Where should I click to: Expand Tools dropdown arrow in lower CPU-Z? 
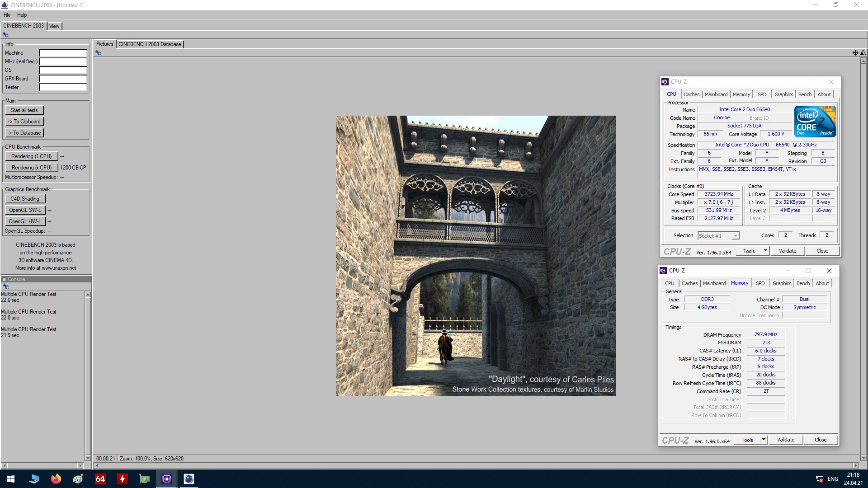tap(764, 440)
